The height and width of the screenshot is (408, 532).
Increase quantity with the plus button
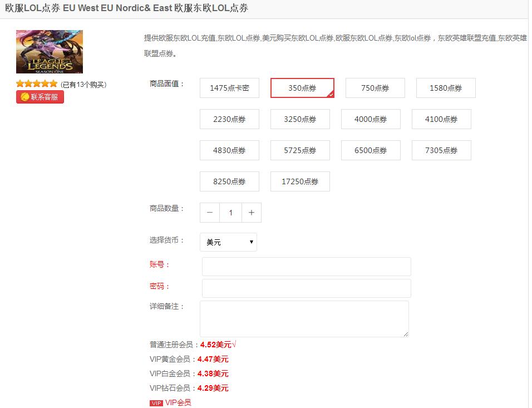pyautogui.click(x=252, y=213)
